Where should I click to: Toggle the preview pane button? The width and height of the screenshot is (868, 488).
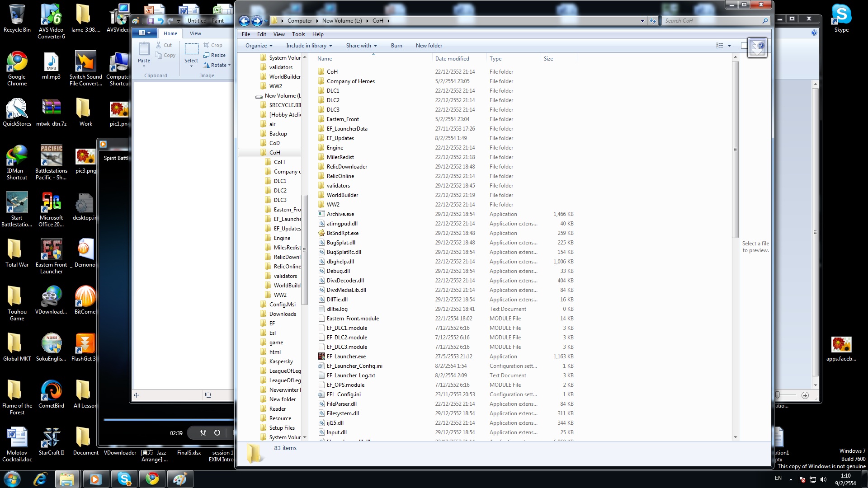click(744, 46)
